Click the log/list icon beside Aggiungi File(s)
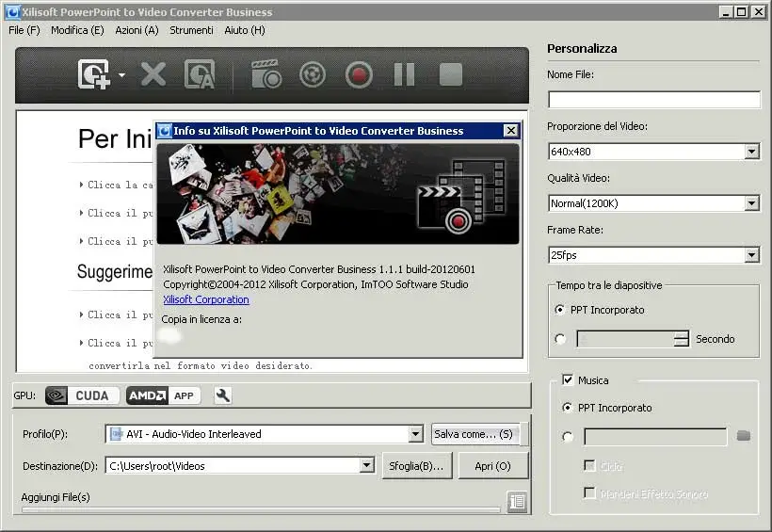Viewport: 772px width, 532px height. pos(518,502)
